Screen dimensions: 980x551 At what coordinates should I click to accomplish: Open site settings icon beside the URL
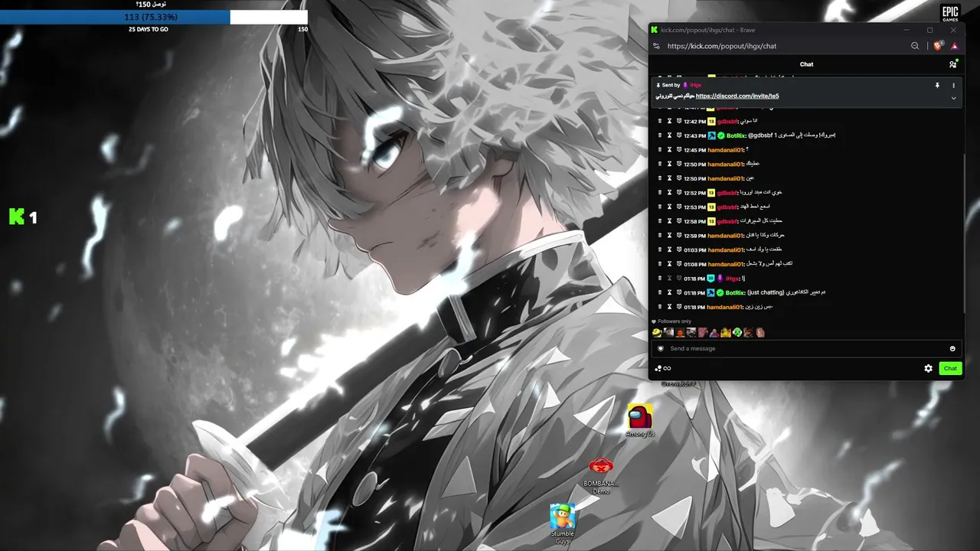click(x=656, y=46)
